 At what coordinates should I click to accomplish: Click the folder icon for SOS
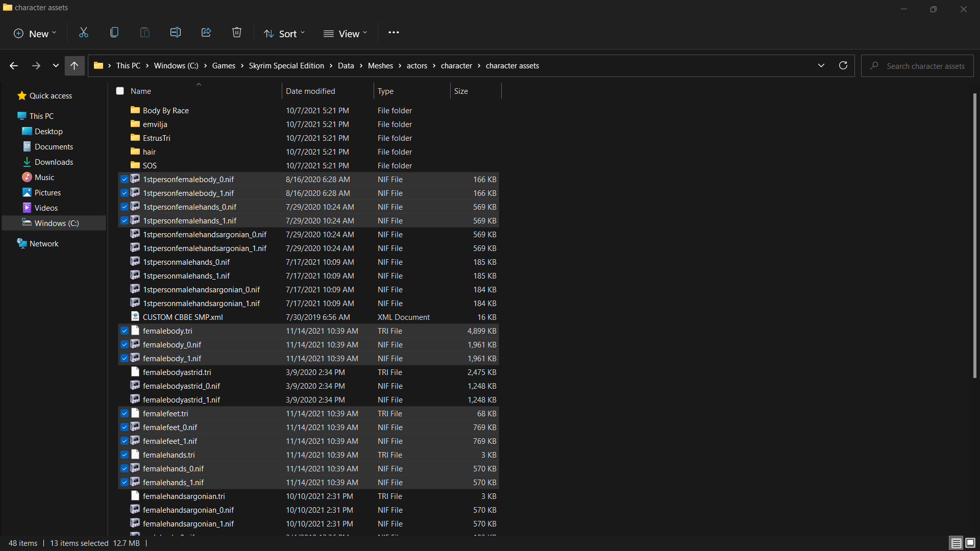[135, 165]
